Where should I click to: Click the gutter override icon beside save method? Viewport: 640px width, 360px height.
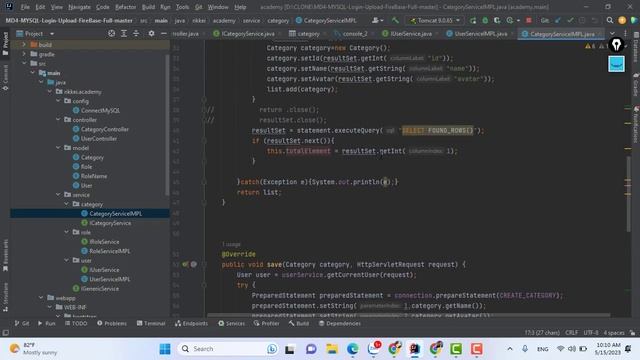pyautogui.click(x=185, y=264)
